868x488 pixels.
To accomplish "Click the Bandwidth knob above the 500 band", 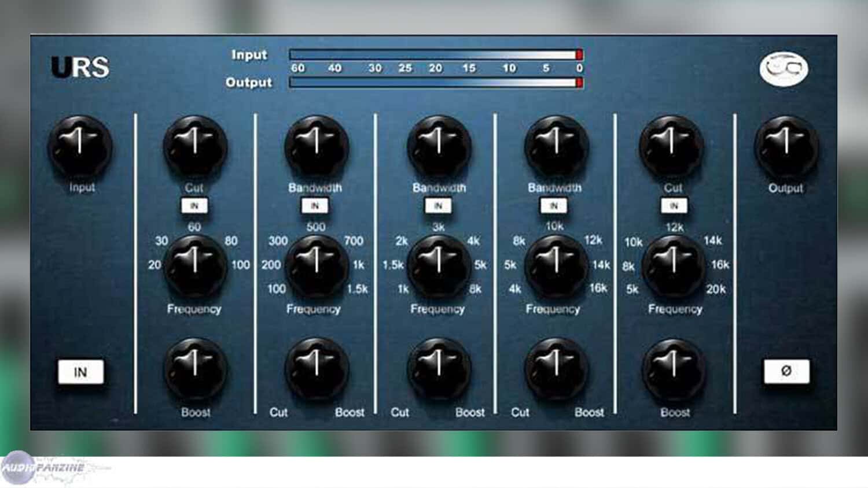I will [x=317, y=145].
